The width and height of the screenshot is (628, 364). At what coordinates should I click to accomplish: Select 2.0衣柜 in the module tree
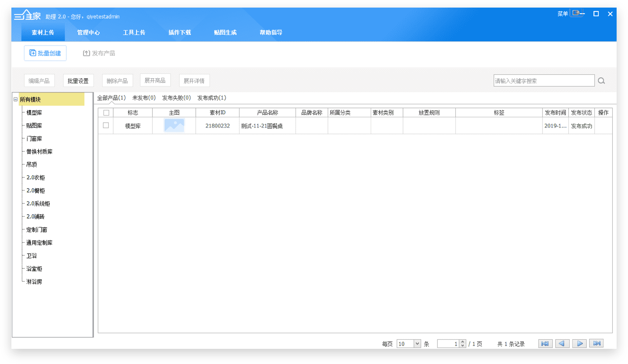(x=36, y=178)
